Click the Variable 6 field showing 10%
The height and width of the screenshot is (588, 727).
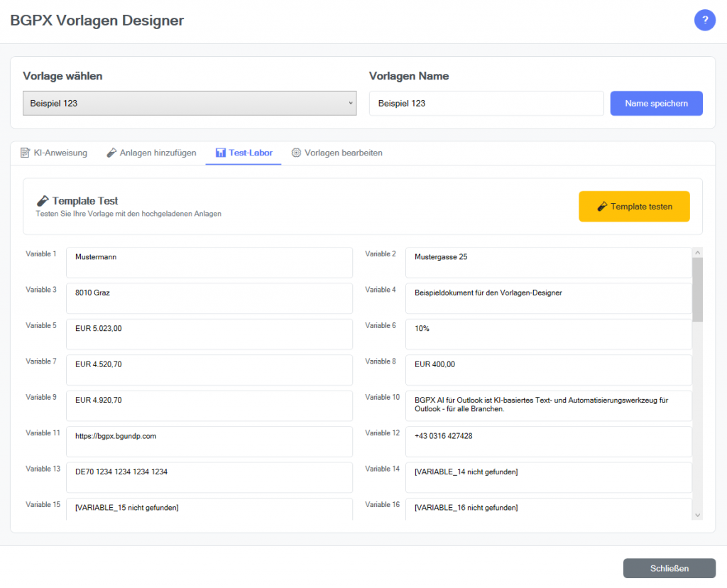coord(548,334)
